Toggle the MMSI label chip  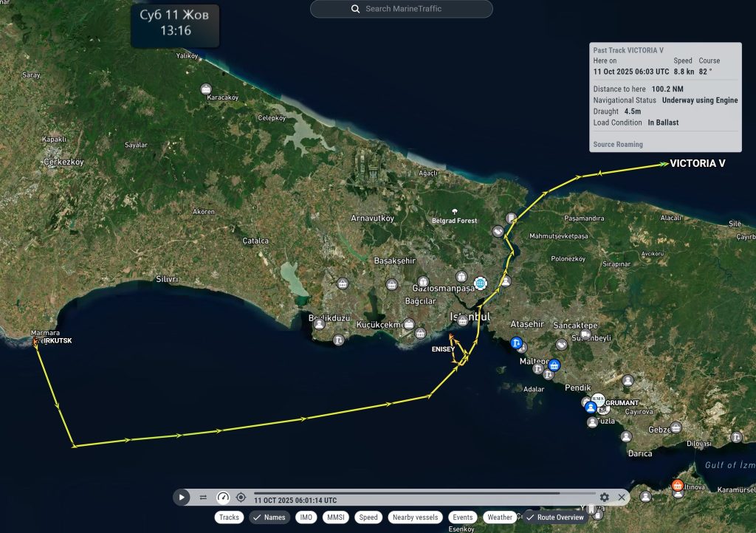coord(335,517)
